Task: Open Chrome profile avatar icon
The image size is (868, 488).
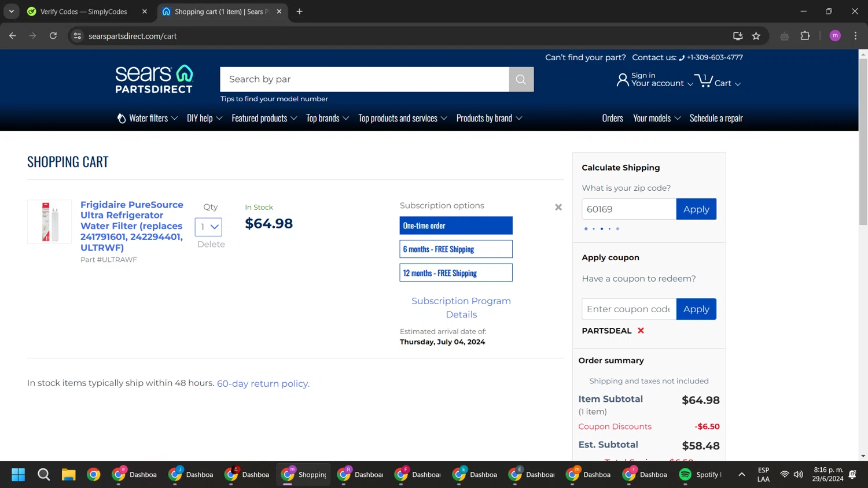Action: click(x=835, y=36)
